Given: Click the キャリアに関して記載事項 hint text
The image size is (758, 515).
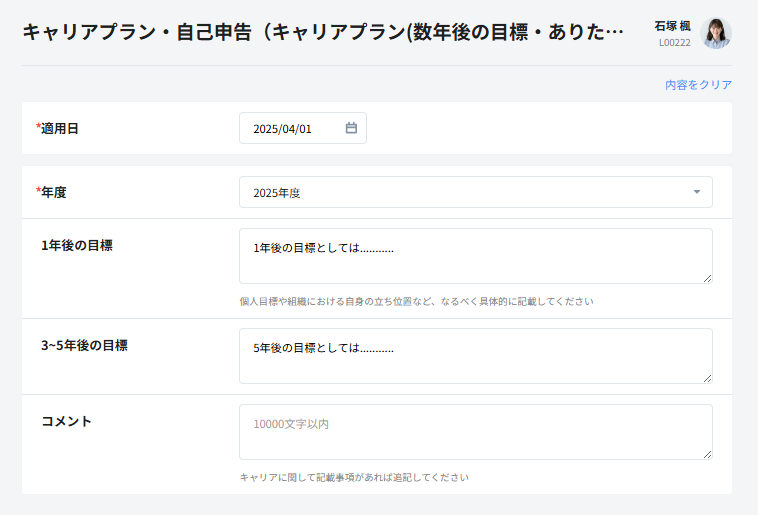Looking at the screenshot, I should point(354,477).
